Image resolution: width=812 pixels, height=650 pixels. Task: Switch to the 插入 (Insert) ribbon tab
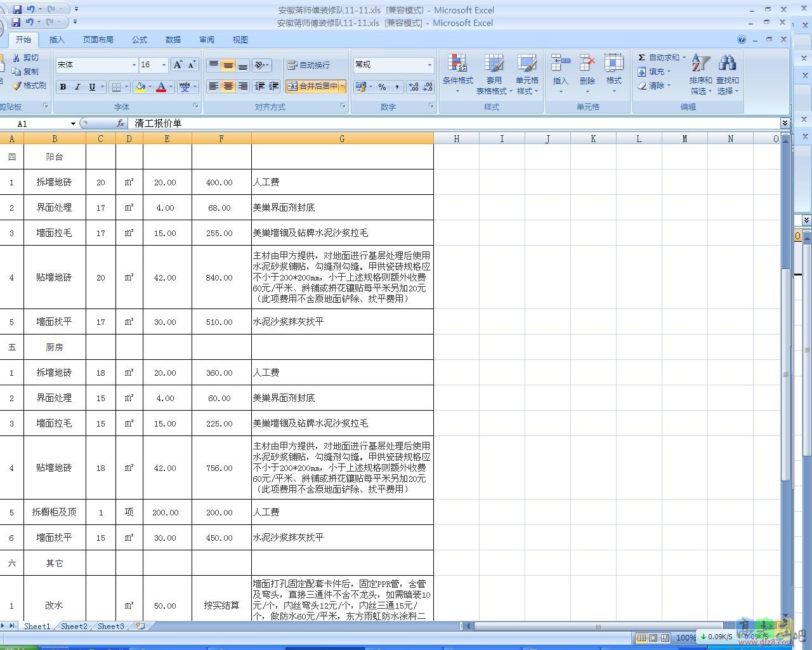(57, 39)
